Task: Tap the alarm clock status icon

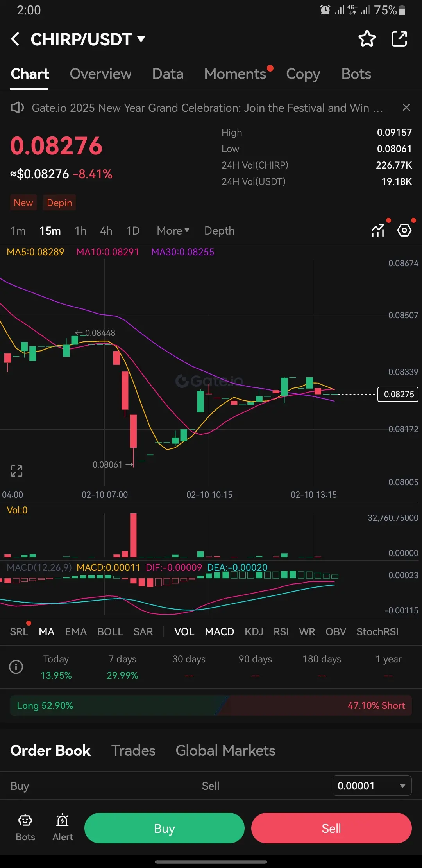Action: click(x=325, y=10)
